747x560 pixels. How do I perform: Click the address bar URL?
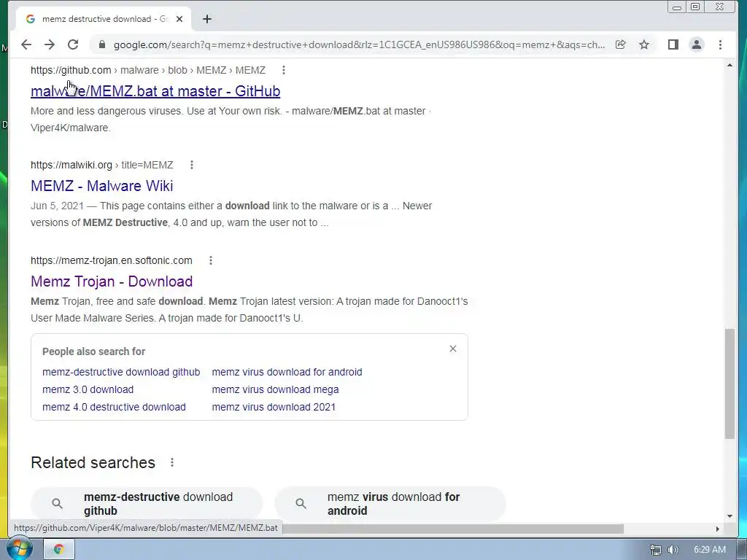359,44
